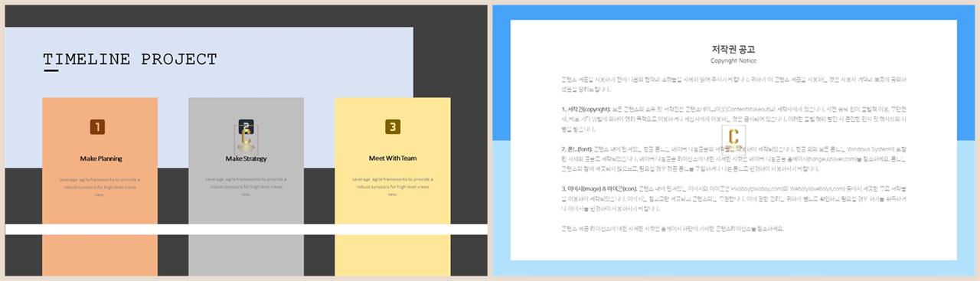980x281 pixels.
Task: Click the '저작권 공고' heading
Action: (x=733, y=49)
